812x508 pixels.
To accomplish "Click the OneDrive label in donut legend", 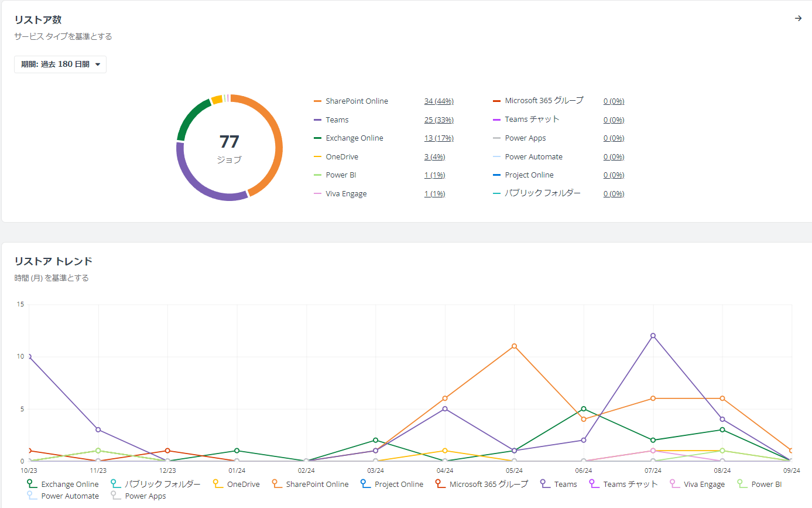I will tap(342, 156).
